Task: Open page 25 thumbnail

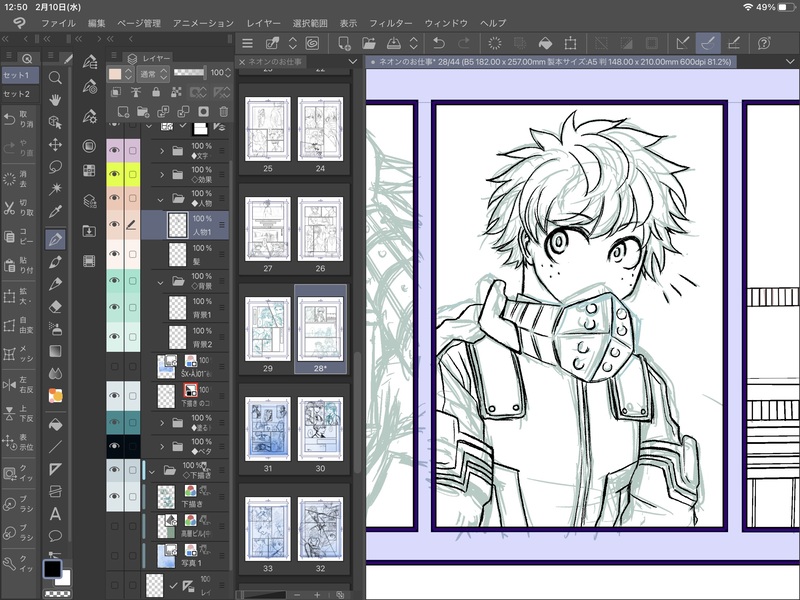Action: pos(267,130)
